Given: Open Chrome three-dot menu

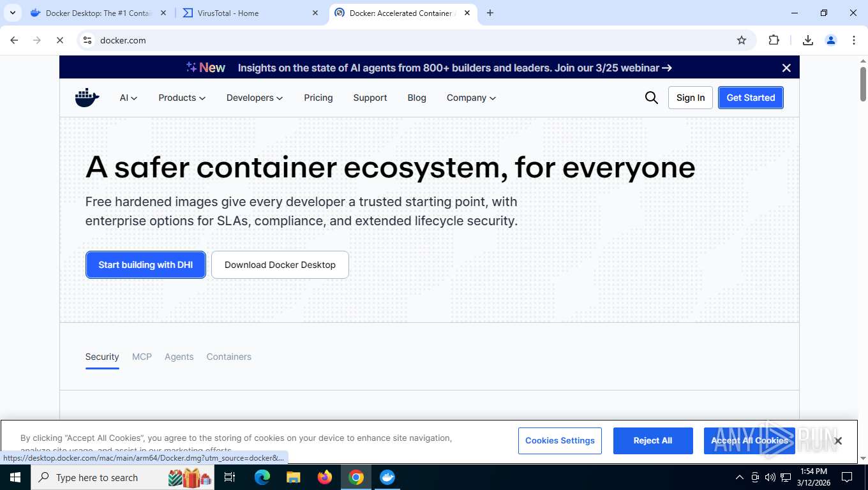Looking at the screenshot, I should (853, 40).
